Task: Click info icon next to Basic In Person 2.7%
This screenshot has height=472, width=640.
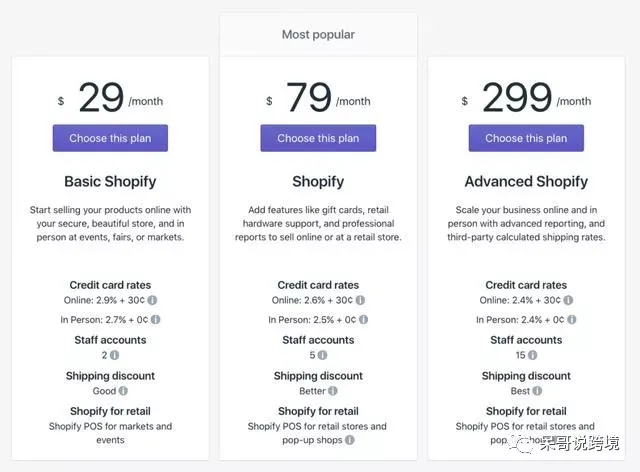Action: (x=155, y=320)
